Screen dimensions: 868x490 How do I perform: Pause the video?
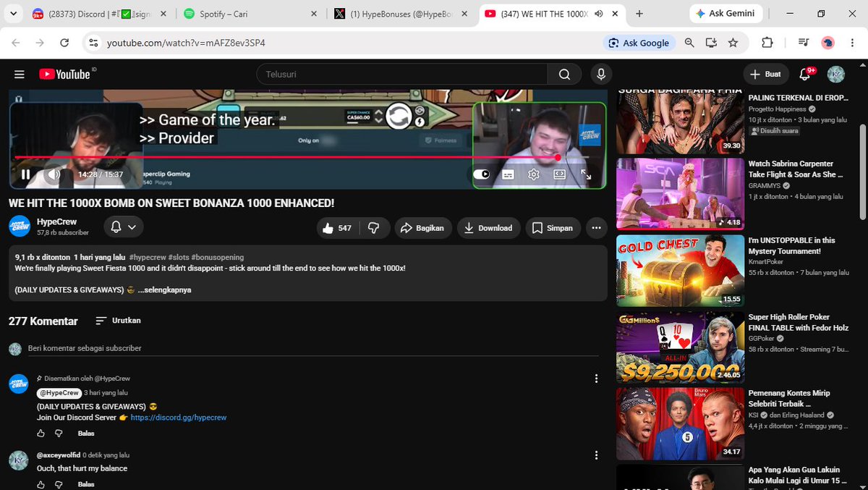pyautogui.click(x=26, y=174)
